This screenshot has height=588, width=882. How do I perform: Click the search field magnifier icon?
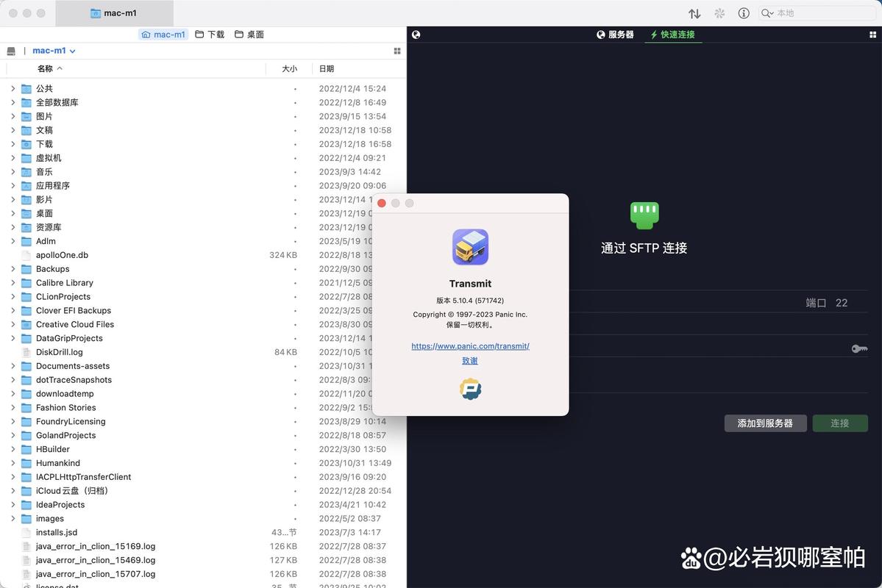coord(767,13)
